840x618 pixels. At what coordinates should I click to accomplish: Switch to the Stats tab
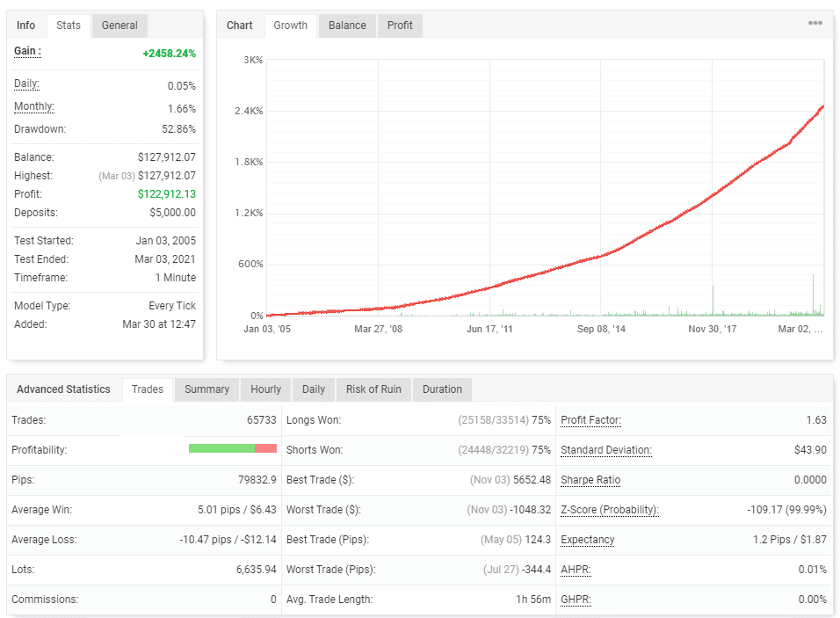click(x=69, y=25)
